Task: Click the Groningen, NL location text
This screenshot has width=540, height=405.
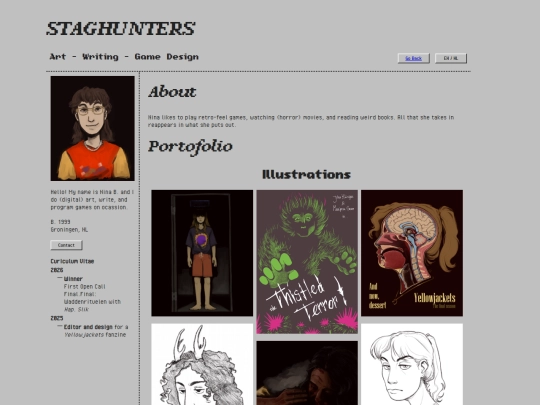Action: click(69, 230)
